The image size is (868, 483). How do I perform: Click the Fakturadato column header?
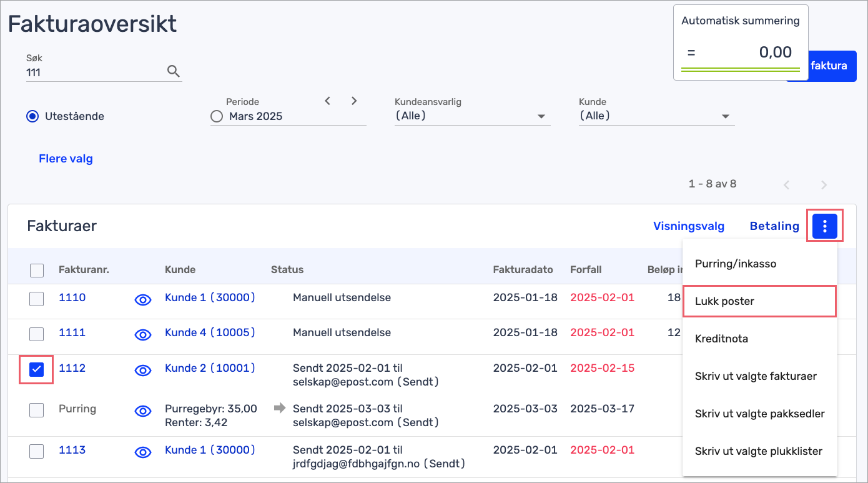coord(523,270)
